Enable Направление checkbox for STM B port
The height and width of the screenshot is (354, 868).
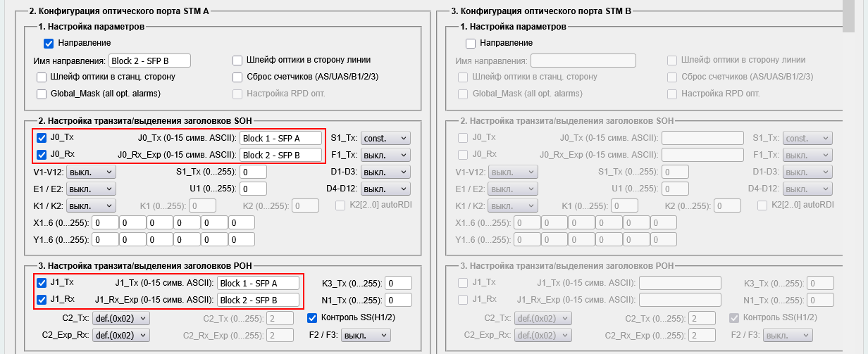471,44
